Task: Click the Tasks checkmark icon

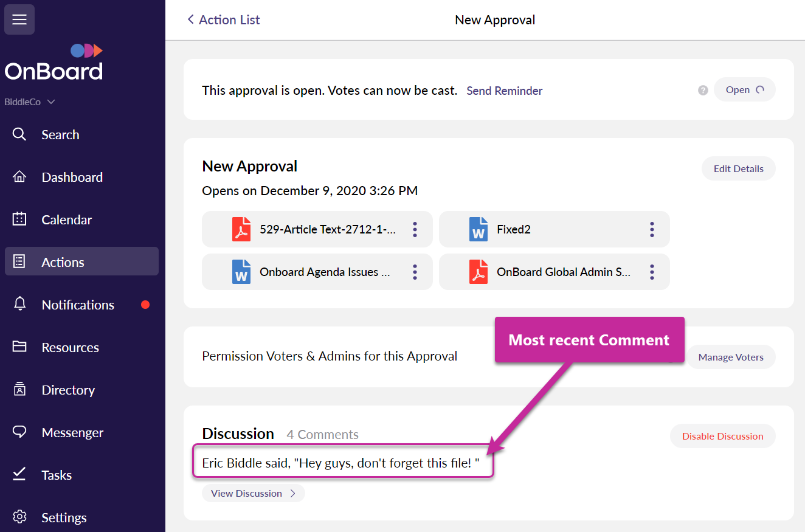Action: pyautogui.click(x=19, y=474)
